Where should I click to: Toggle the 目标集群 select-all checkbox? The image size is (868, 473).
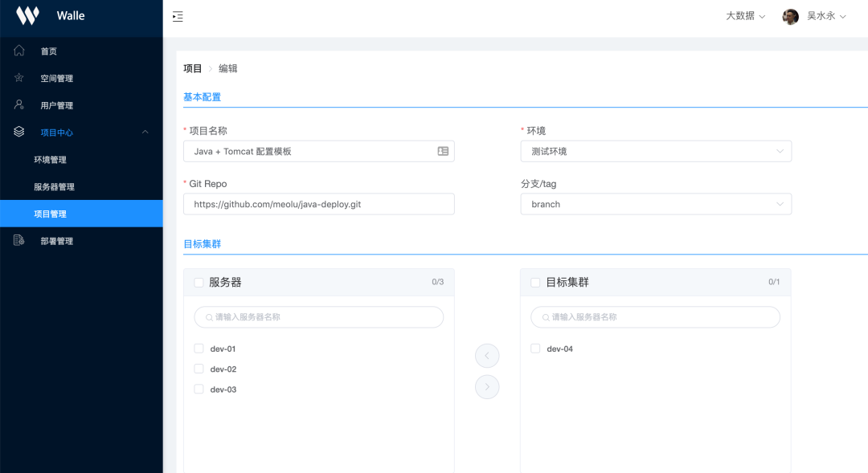coord(535,283)
